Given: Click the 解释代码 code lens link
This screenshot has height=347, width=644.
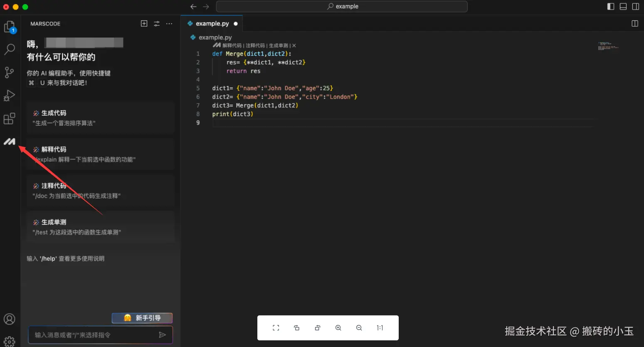Looking at the screenshot, I should (x=232, y=46).
